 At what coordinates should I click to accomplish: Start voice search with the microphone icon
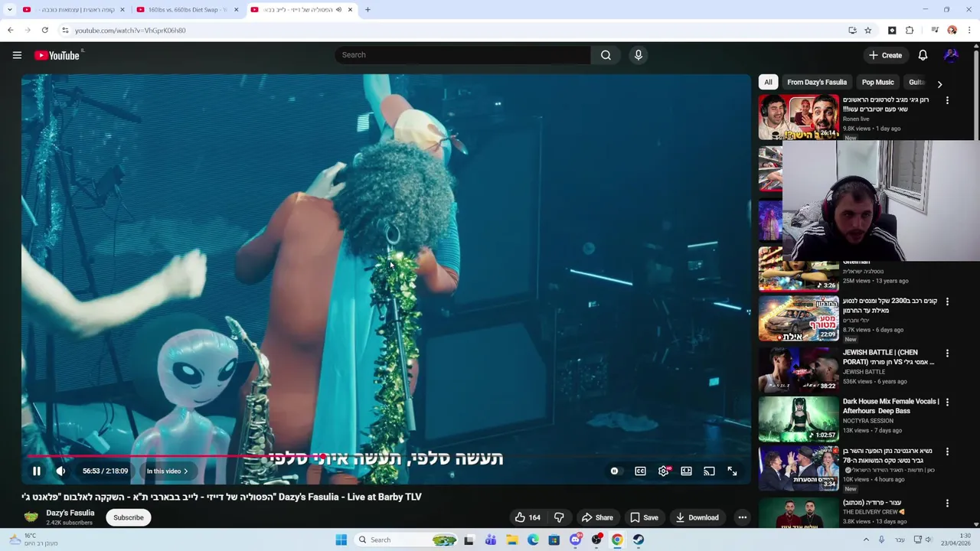[x=638, y=55]
